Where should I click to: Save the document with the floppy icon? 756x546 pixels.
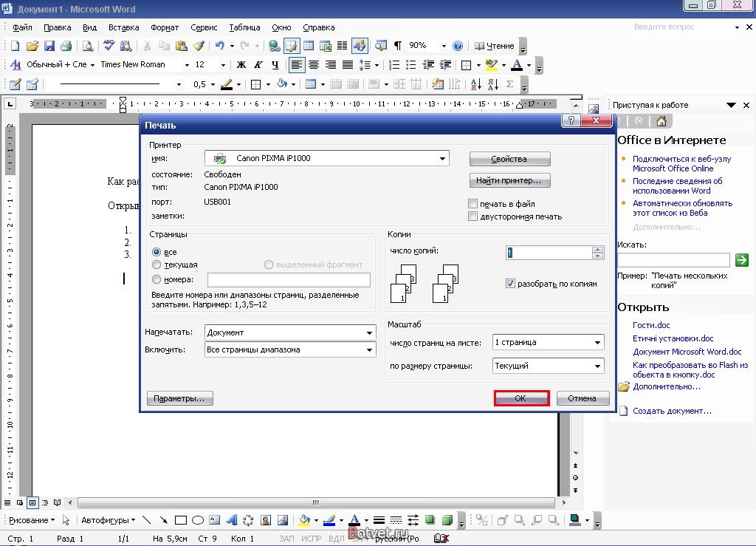coord(49,46)
